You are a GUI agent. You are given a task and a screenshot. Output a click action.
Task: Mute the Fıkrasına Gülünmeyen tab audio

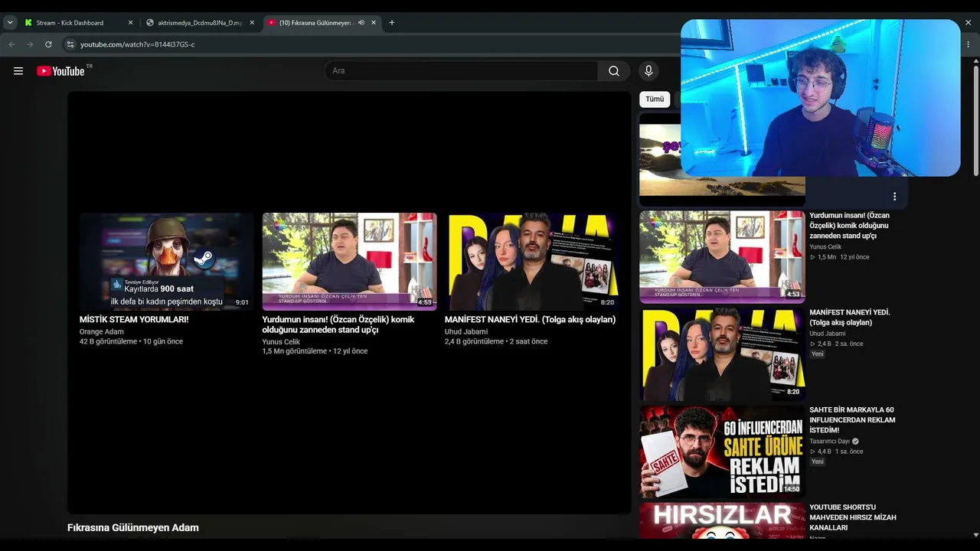click(x=361, y=23)
